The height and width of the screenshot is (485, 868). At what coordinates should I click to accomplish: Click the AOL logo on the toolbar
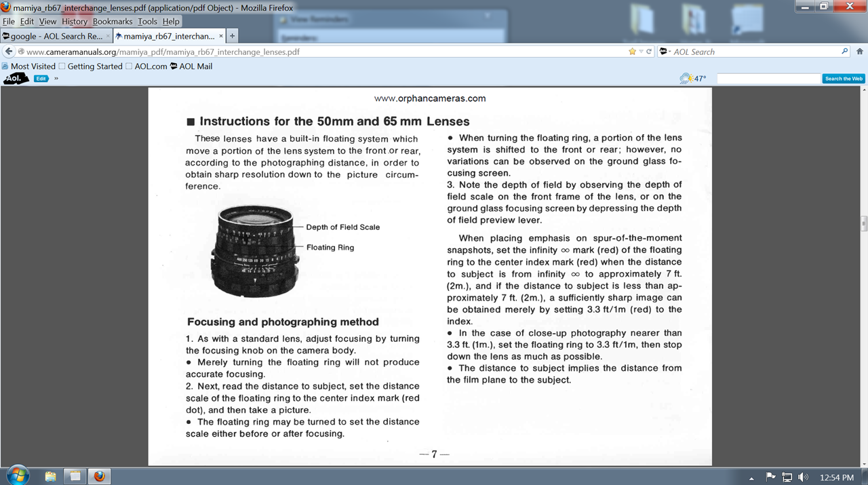pos(16,79)
